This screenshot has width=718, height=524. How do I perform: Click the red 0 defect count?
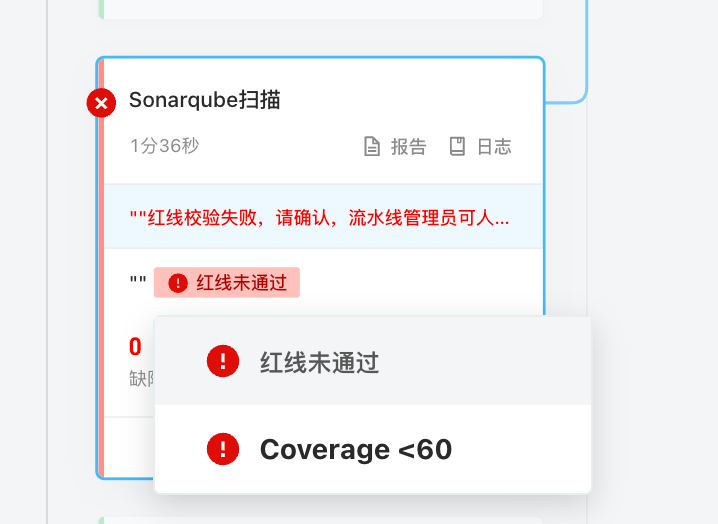[x=135, y=347]
